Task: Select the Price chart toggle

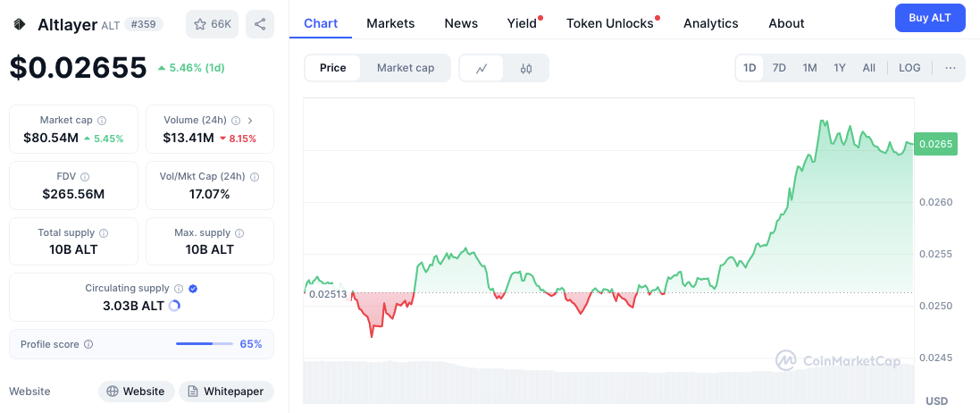Action: tap(332, 68)
